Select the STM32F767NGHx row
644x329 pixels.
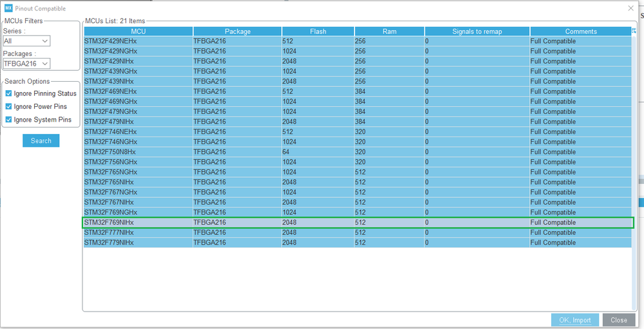tap(358, 192)
